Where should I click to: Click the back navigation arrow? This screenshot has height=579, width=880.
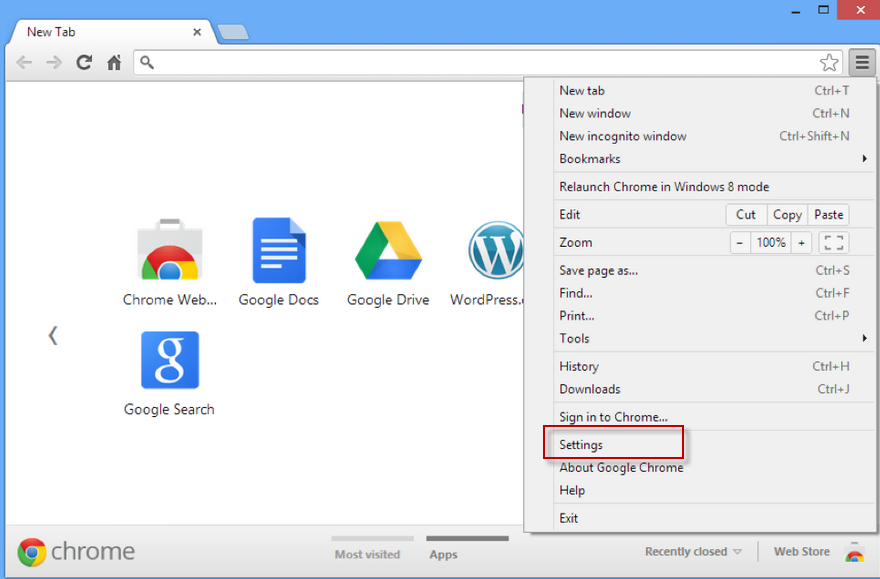point(24,62)
